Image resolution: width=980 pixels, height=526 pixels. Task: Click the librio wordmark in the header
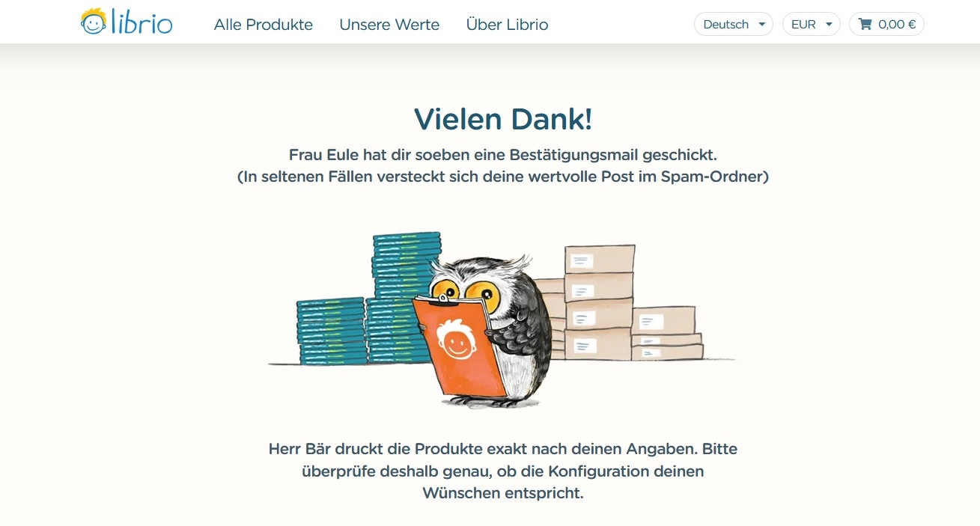click(x=141, y=22)
